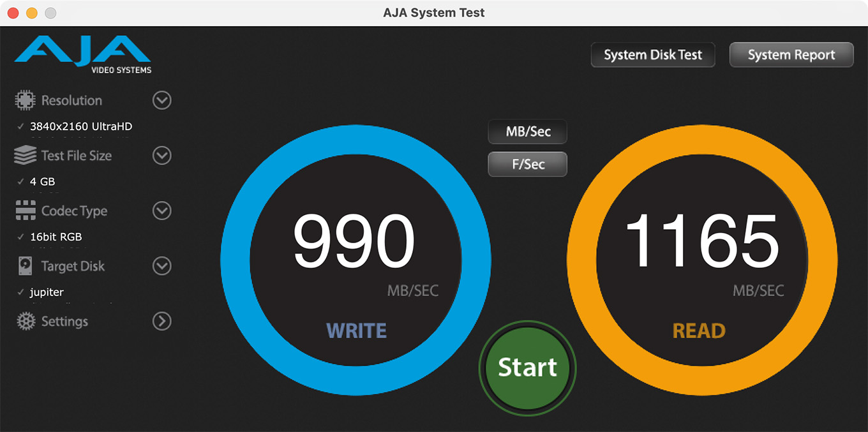The height and width of the screenshot is (432, 868).
Task: Open the Codec Type dropdown chevron
Action: 162,211
